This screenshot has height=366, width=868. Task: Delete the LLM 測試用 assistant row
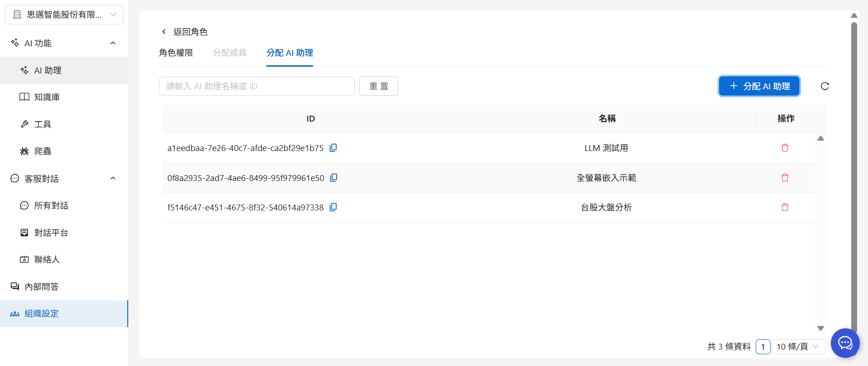point(785,148)
